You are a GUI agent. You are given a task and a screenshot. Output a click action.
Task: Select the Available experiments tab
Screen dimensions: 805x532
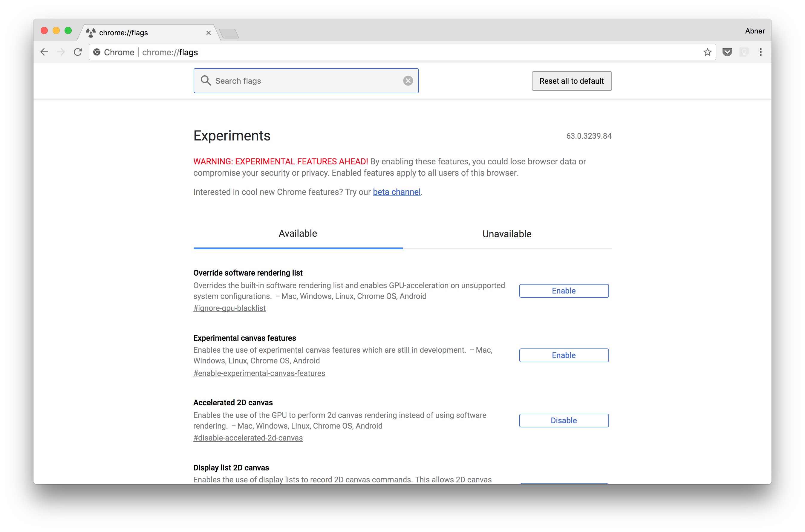coord(298,233)
